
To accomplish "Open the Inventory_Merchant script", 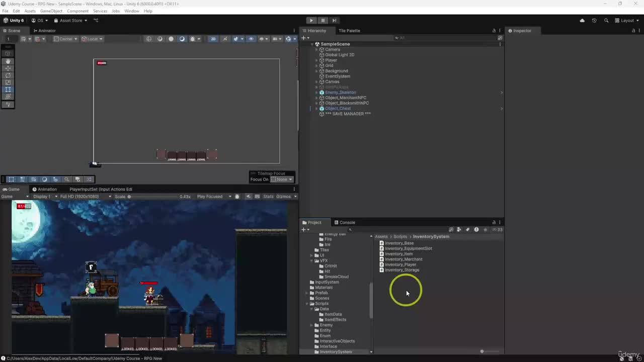I will click(404, 259).
